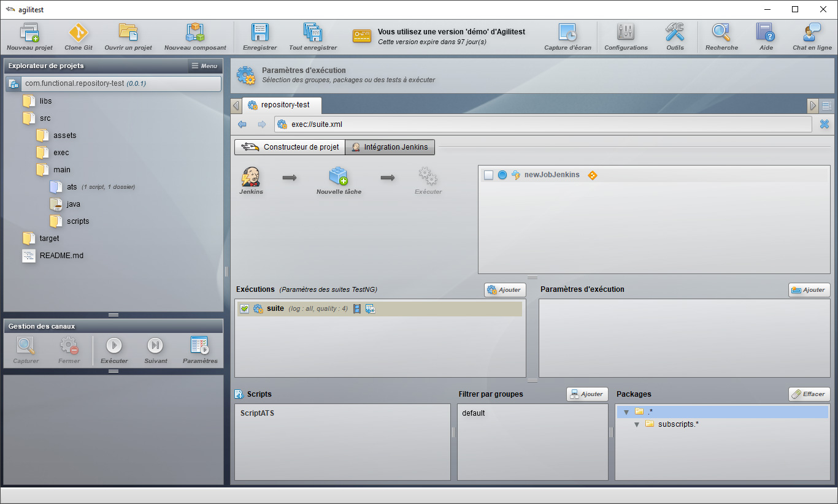
Task: Navigate forward with the right arrow
Action: click(262, 124)
